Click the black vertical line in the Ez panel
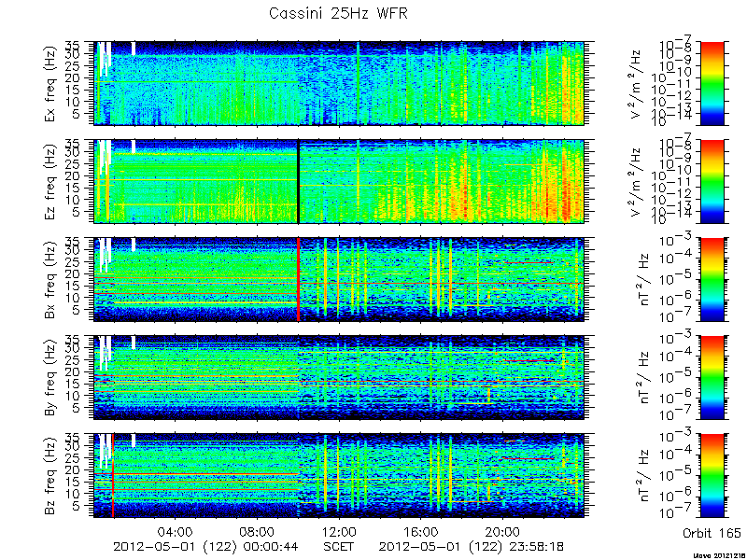This screenshot has height=560, width=747. click(298, 181)
